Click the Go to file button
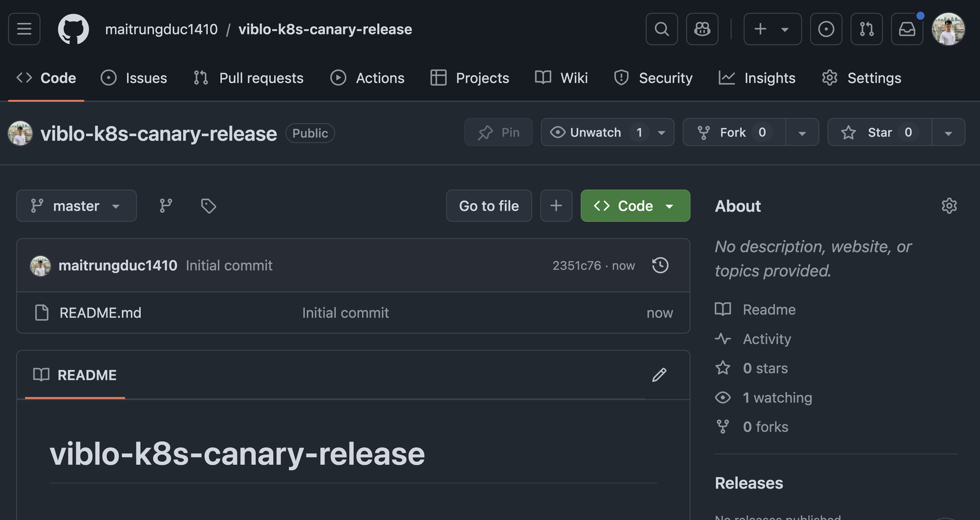The image size is (980, 520). click(x=489, y=206)
